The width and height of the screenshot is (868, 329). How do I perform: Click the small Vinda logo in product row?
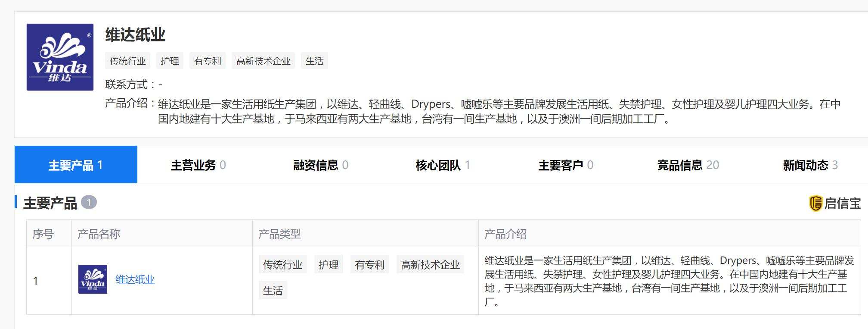coord(93,279)
